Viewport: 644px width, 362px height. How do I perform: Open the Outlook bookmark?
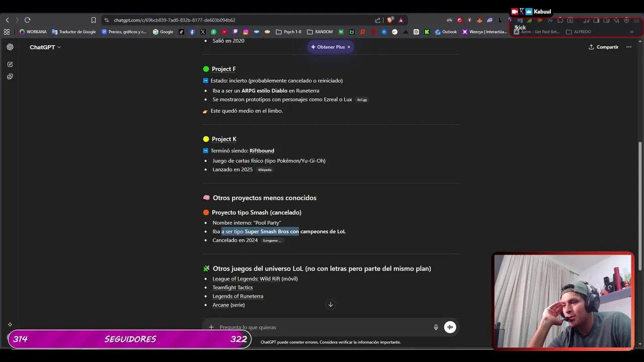[x=446, y=32]
